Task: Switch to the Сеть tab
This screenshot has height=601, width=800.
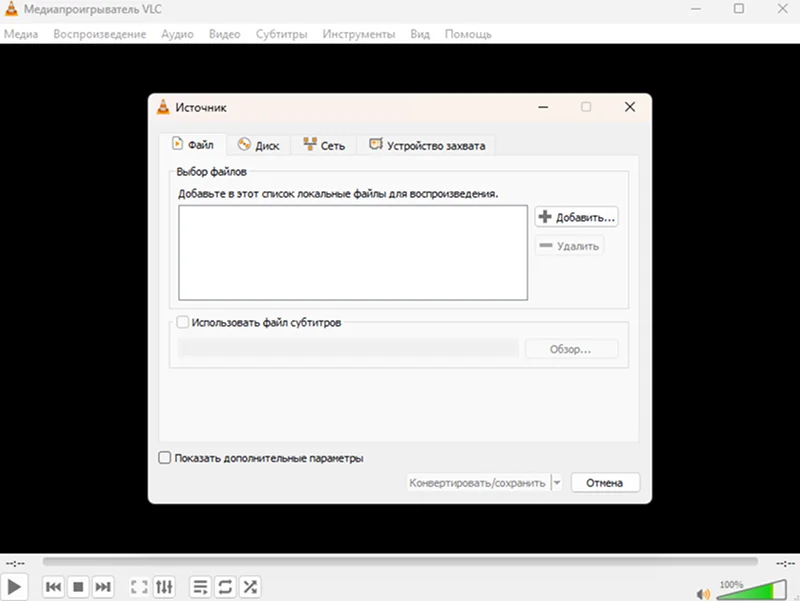Action: tap(324, 145)
